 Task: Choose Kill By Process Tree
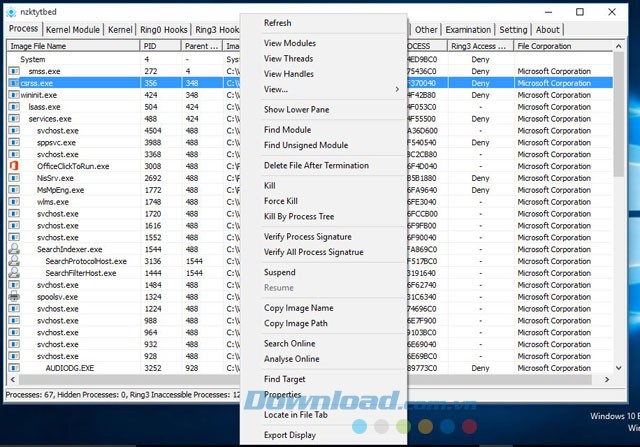click(x=298, y=216)
